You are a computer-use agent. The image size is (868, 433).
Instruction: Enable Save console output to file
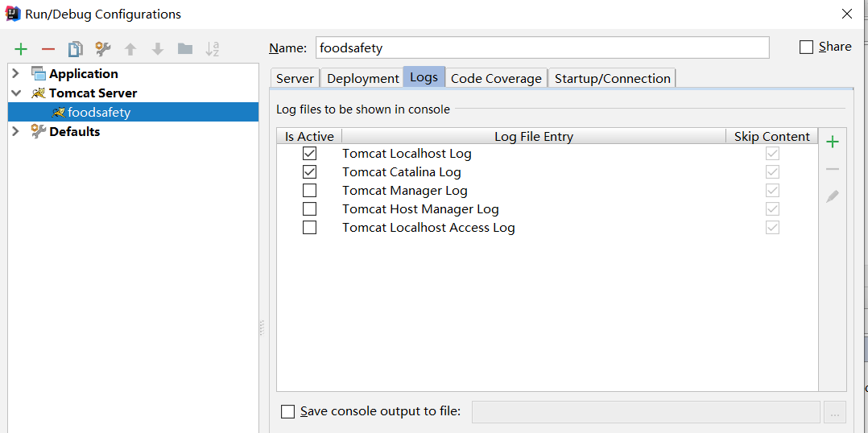(288, 412)
